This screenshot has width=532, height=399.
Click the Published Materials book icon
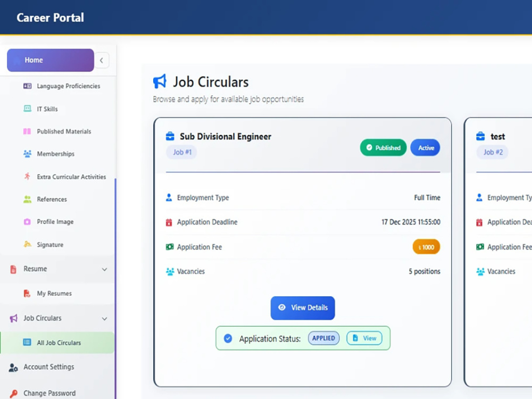[x=27, y=131]
